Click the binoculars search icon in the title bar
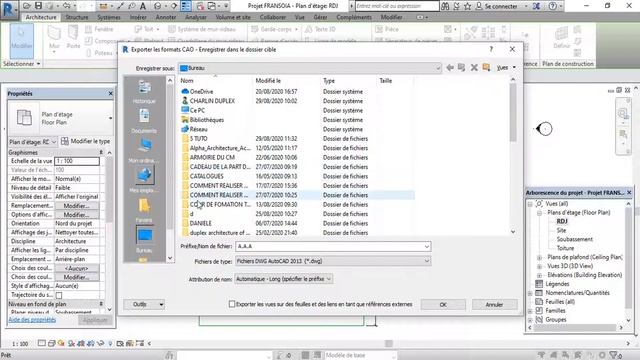This screenshot has height=360, width=640. point(445,6)
